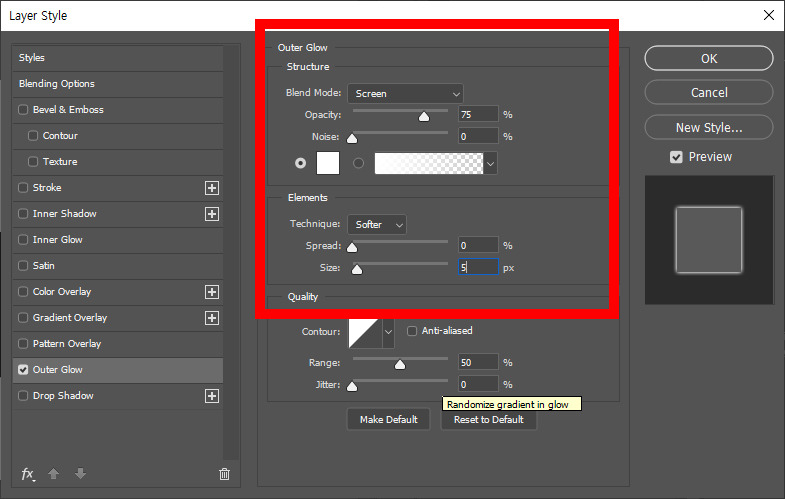Enable the Contour sub-effect checkbox
The width and height of the screenshot is (785, 499).
[x=33, y=136]
